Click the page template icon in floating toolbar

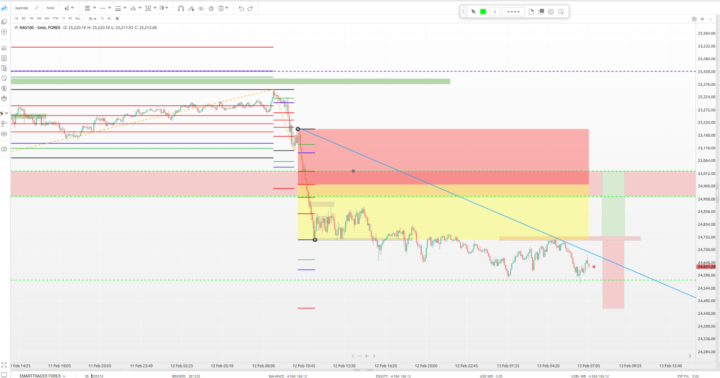coord(531,11)
